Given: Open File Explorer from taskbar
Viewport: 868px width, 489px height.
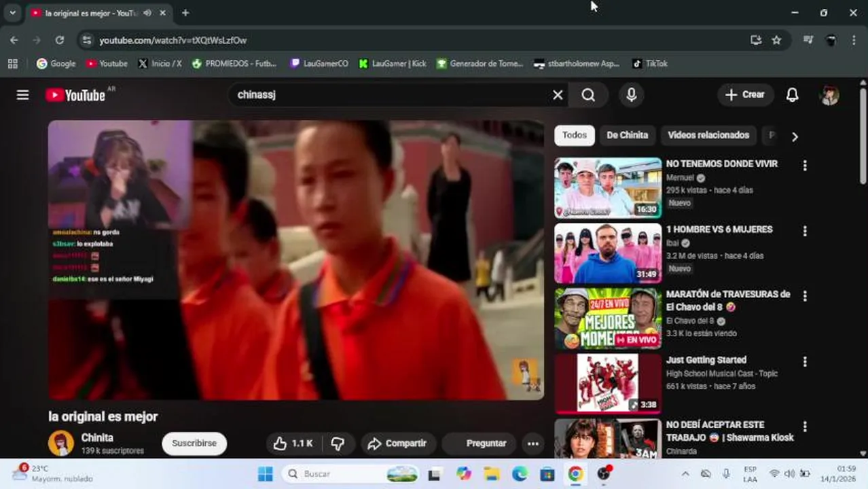Looking at the screenshot, I should tap(492, 474).
